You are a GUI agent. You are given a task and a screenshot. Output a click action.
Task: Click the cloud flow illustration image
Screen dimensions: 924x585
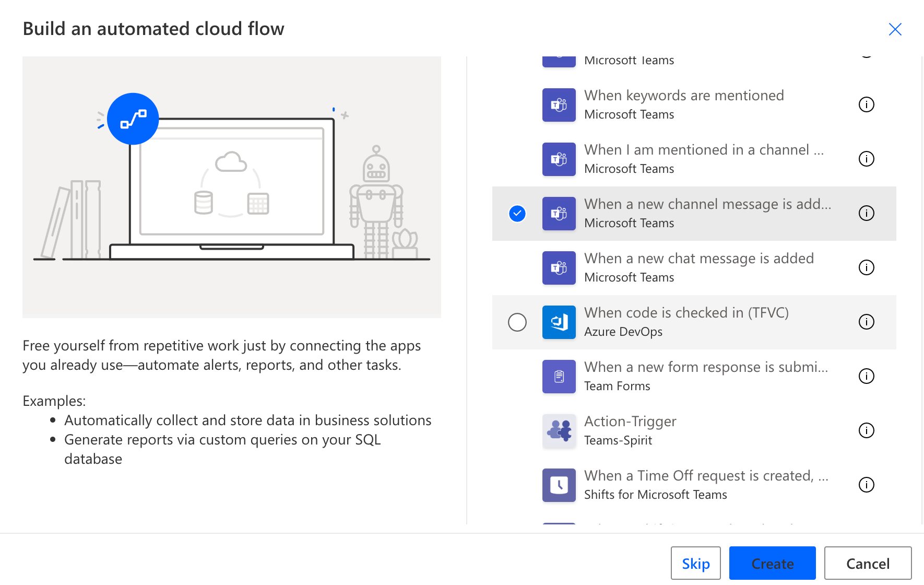pos(232,187)
